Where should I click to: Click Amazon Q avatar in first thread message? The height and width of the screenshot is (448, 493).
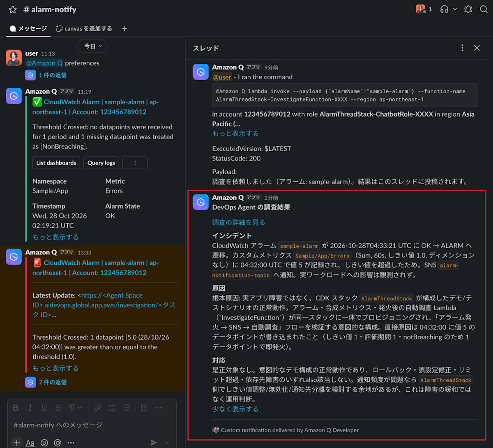[200, 72]
